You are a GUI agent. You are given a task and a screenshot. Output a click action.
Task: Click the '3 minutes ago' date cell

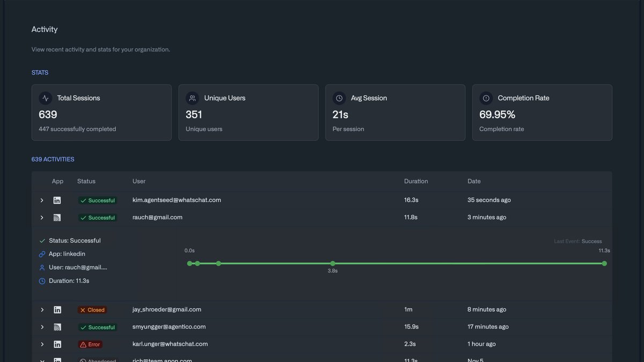pyautogui.click(x=487, y=217)
